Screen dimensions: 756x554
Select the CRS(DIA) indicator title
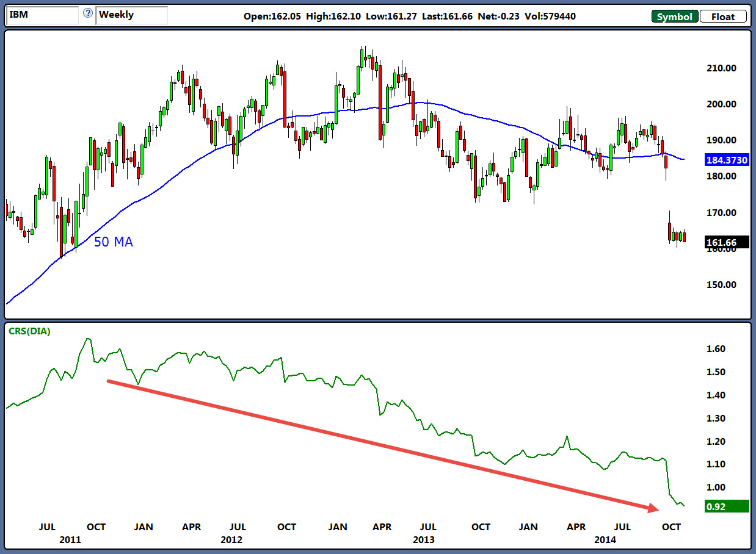(x=29, y=331)
